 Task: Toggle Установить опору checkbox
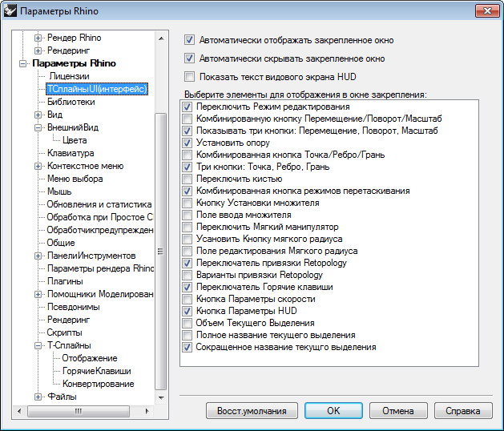click(187, 143)
